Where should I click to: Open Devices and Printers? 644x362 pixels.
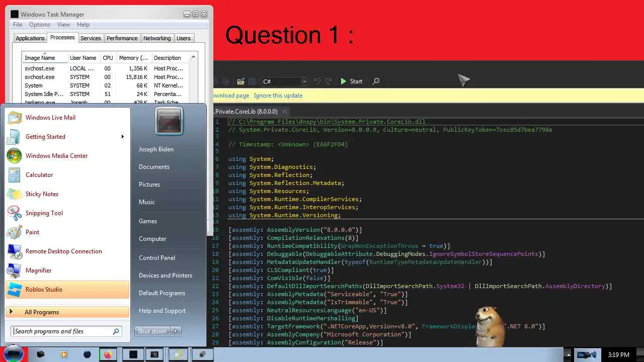pyautogui.click(x=166, y=276)
